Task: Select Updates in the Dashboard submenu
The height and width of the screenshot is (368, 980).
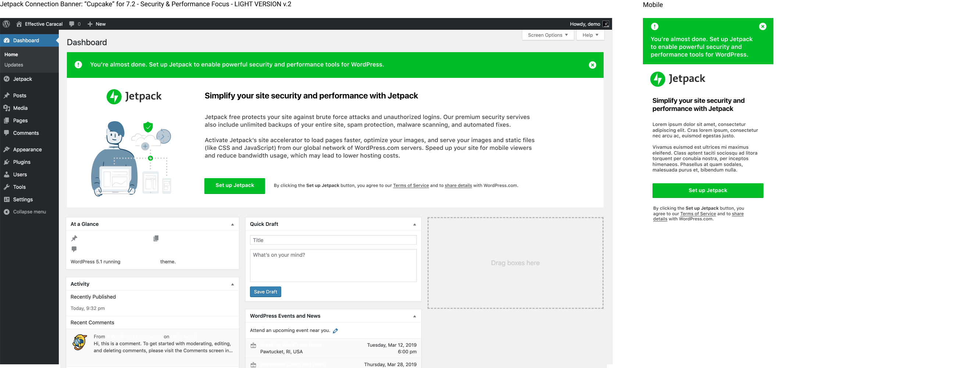Action: click(14, 65)
